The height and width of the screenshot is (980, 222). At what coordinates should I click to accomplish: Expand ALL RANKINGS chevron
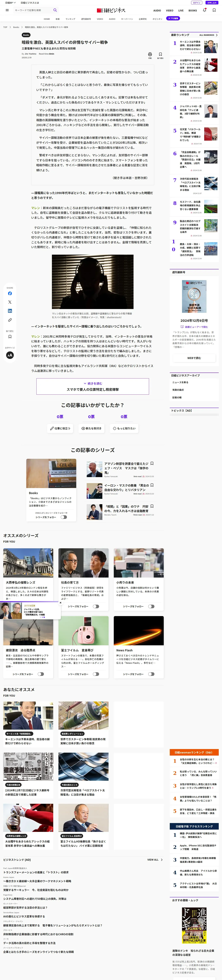click(x=217, y=35)
